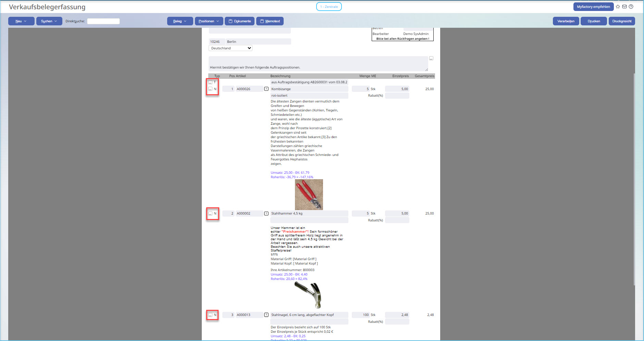Image resolution: width=644 pixels, height=341 pixels.
Task: Click position number field 2
Action: coord(228,214)
